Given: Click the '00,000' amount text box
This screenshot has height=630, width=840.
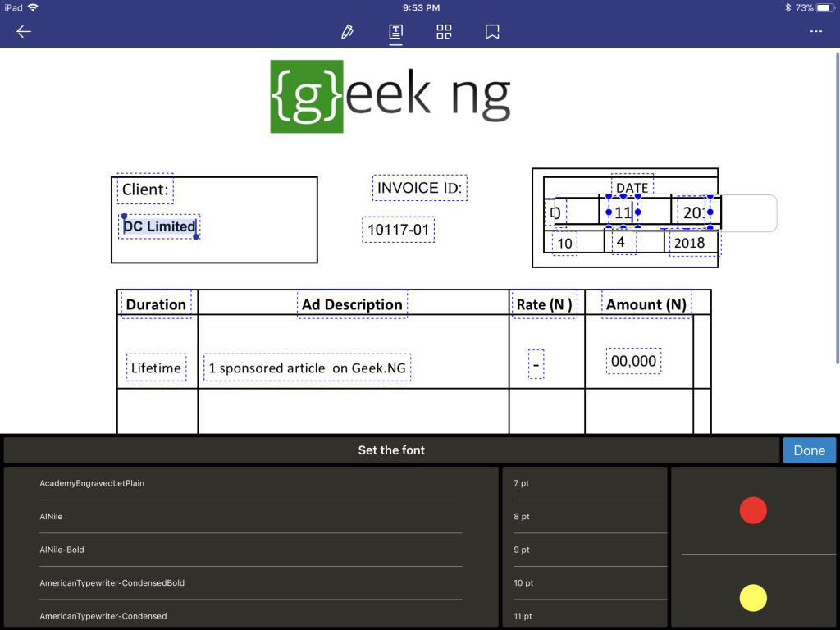Looking at the screenshot, I should click(x=633, y=361).
